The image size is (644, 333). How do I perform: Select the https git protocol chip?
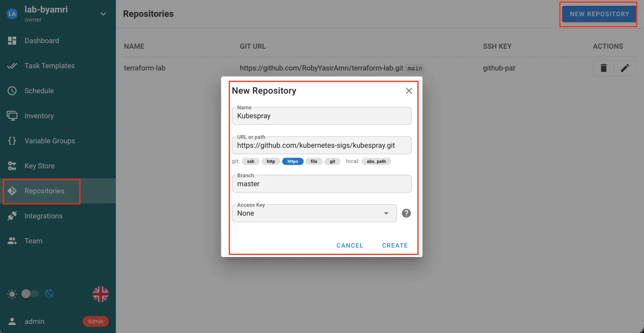292,161
